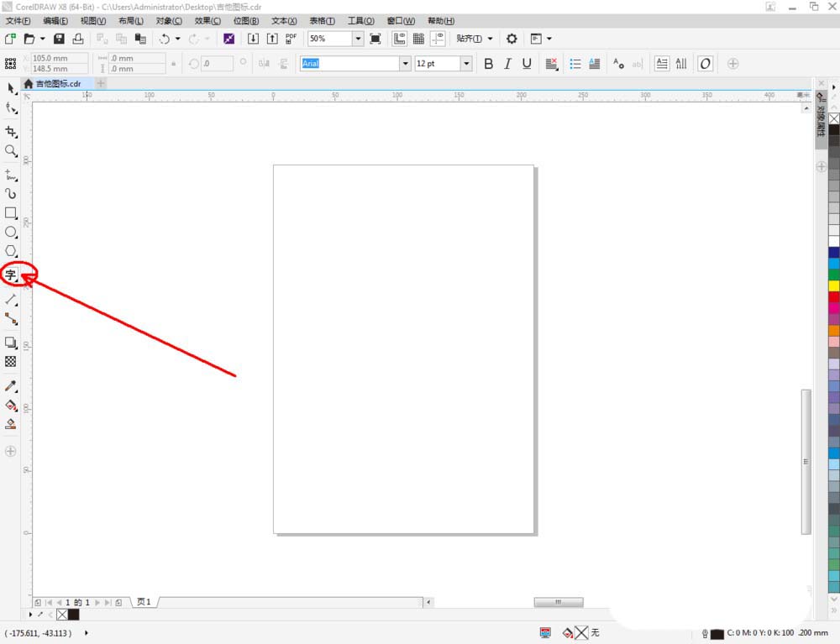The image size is (840, 644).
Task: Open Options gear icon
Action: click(512, 39)
